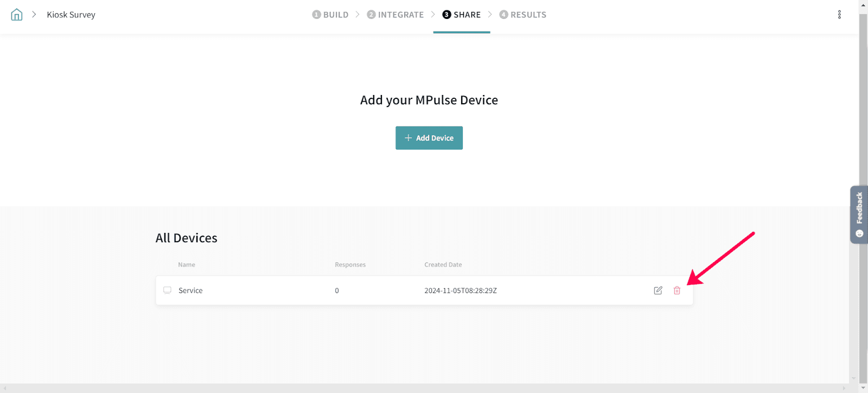868x393 pixels.
Task: Click the scroll left arrow of the horizontal scrollbar
Action: (x=4, y=388)
